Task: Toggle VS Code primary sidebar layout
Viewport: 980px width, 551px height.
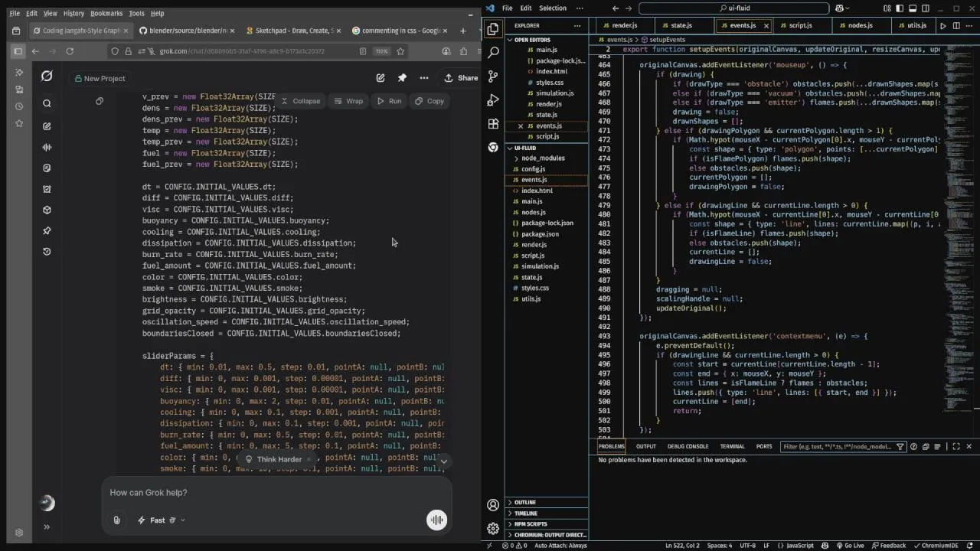Action: pyautogui.click(x=901, y=8)
